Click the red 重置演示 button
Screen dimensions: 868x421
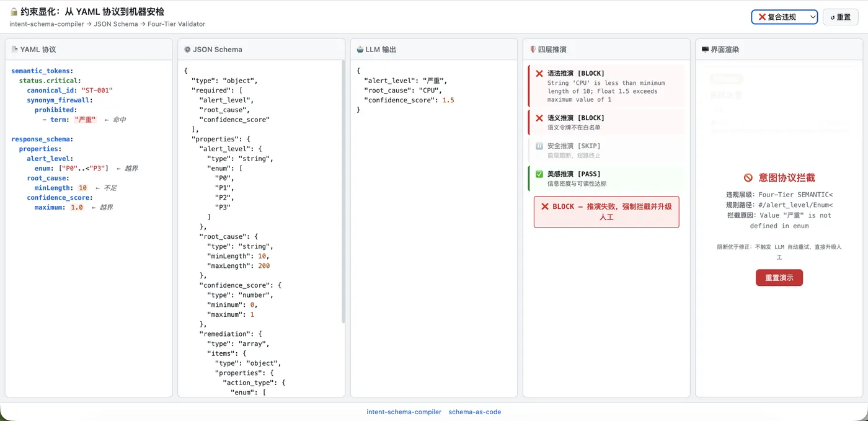click(779, 278)
